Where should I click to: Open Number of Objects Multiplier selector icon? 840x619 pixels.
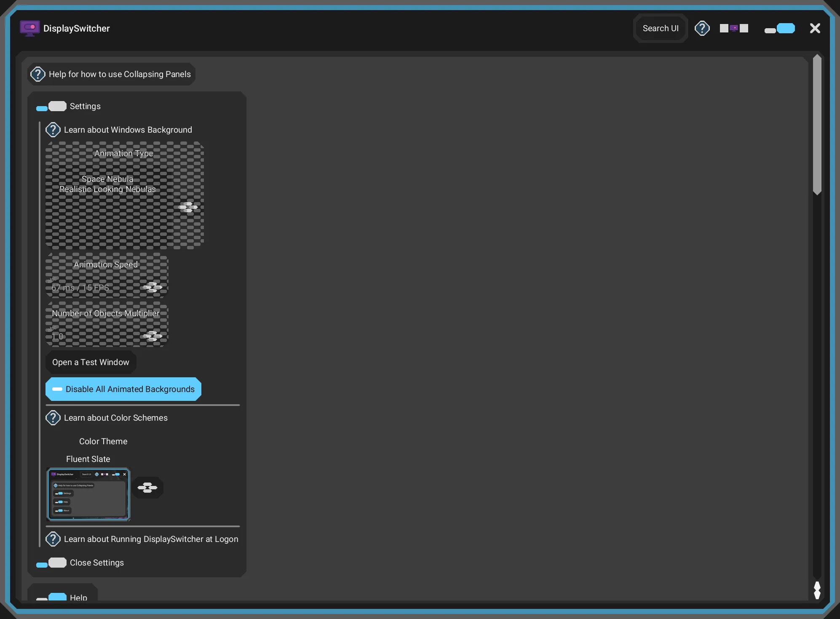(152, 336)
